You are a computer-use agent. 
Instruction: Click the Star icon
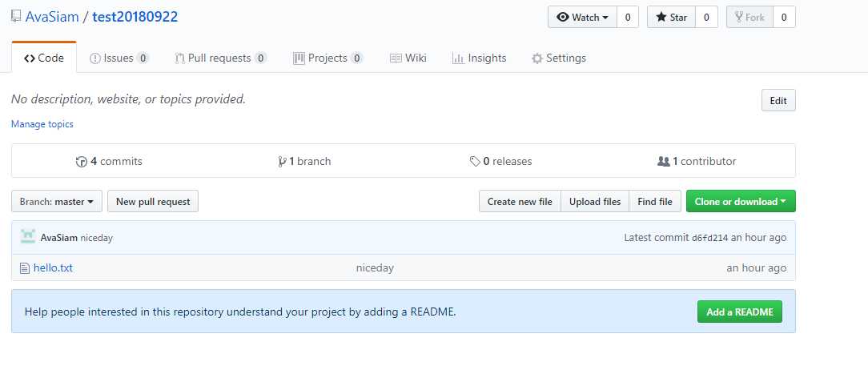coord(661,17)
